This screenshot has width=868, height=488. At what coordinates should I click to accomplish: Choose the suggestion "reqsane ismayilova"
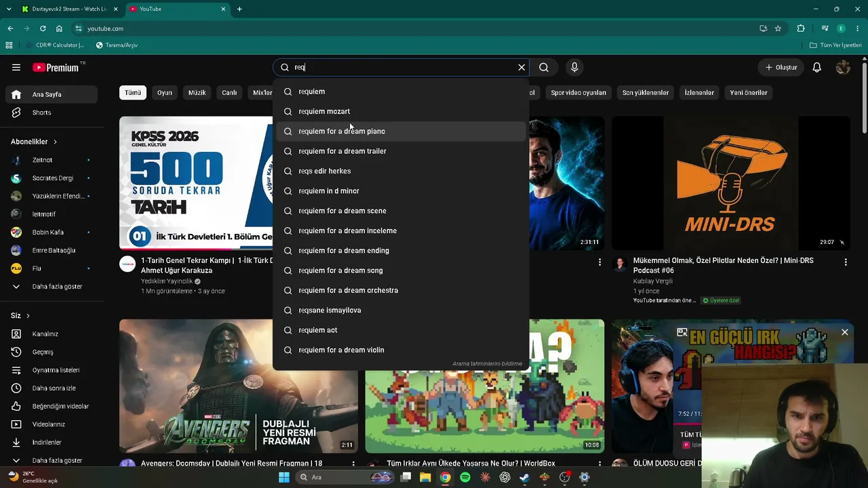click(x=401, y=310)
